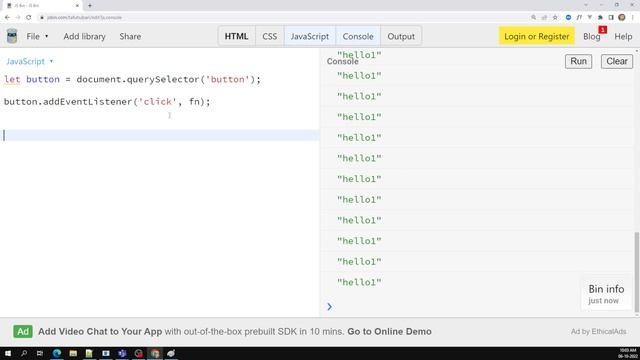This screenshot has height=360, width=640.
Task: Click the blue round extension icon
Action: click(x=568, y=18)
